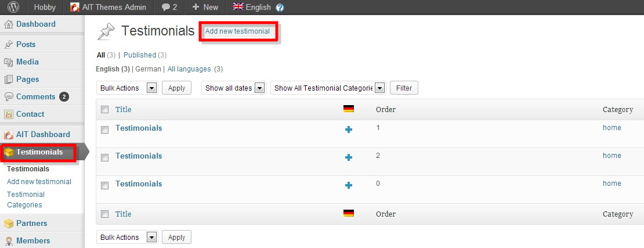Open the top Bulk Actions dropdown
Screen dimensions: 644x248
coord(127,88)
